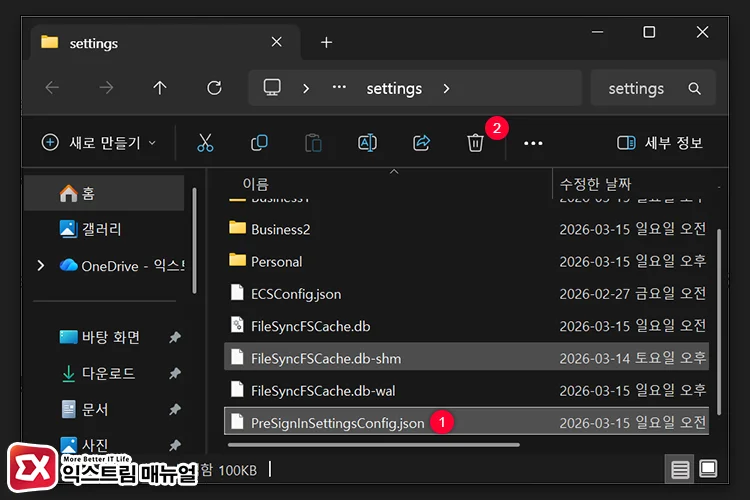750x500 pixels.
Task: Click ECSConfig.json file icon
Action: coord(237,292)
